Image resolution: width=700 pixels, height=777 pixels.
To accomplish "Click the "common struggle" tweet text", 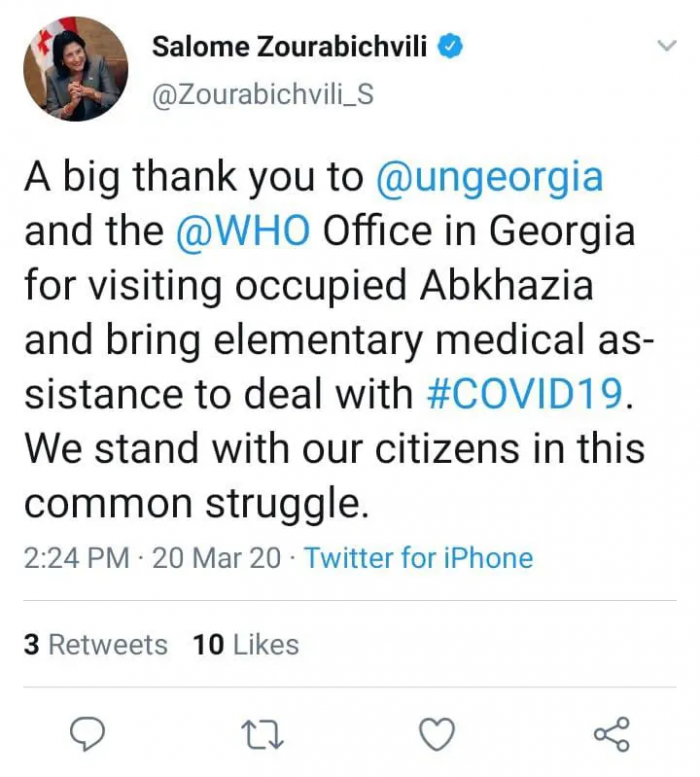I will (x=190, y=501).
